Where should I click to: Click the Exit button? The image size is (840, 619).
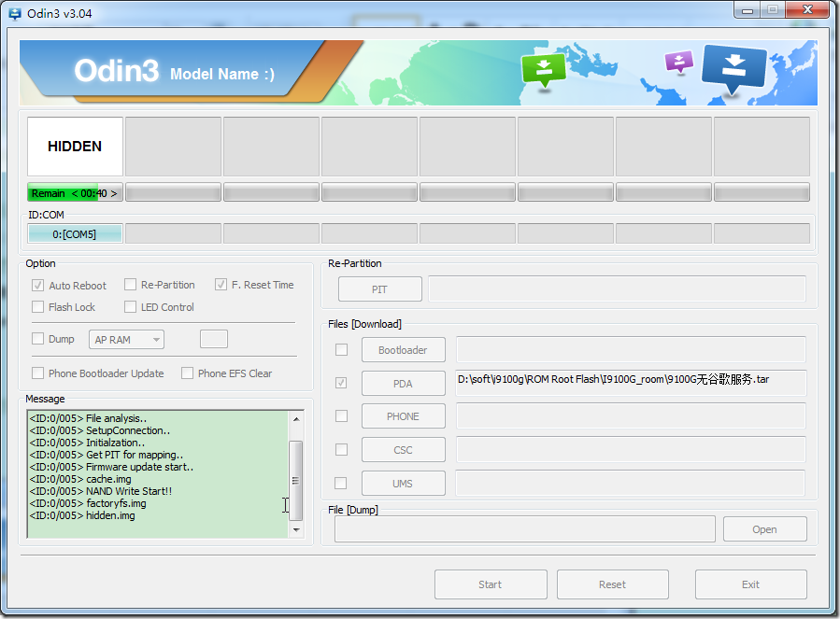coord(751,584)
